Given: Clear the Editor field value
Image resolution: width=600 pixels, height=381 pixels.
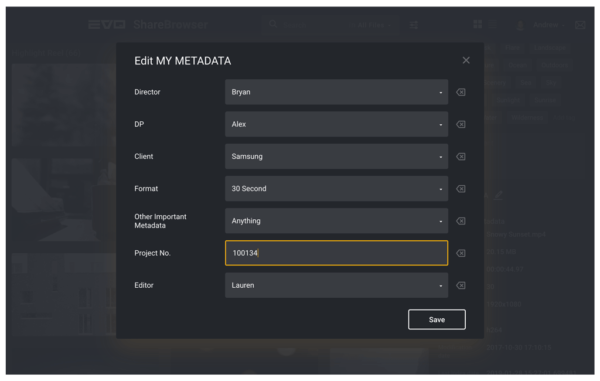Looking at the screenshot, I should (461, 285).
